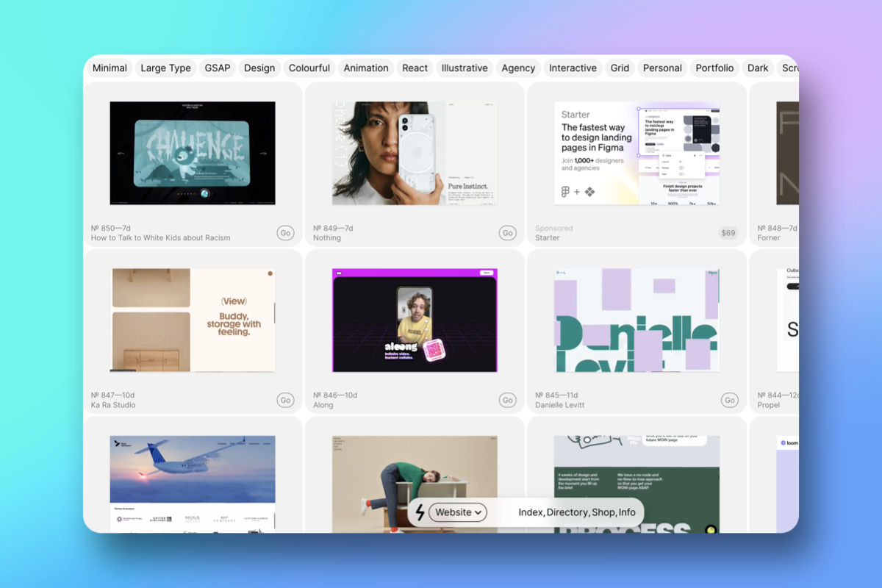
Task: Click Go on the Danielle Levitt card
Action: [729, 400]
